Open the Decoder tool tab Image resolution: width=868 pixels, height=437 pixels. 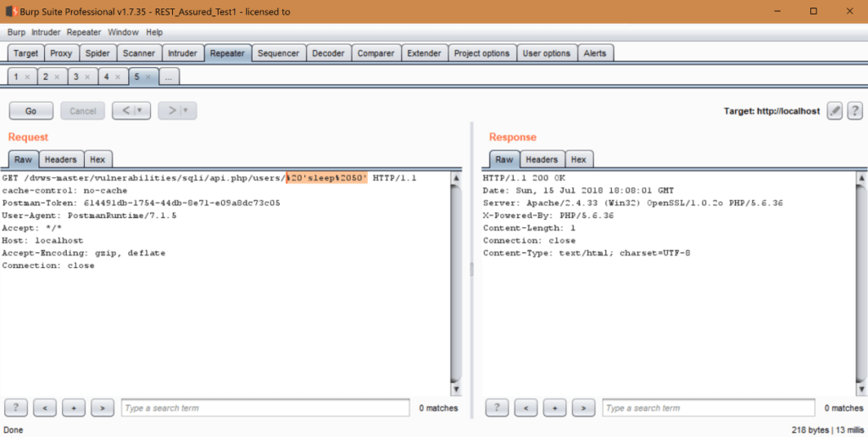pyautogui.click(x=328, y=53)
